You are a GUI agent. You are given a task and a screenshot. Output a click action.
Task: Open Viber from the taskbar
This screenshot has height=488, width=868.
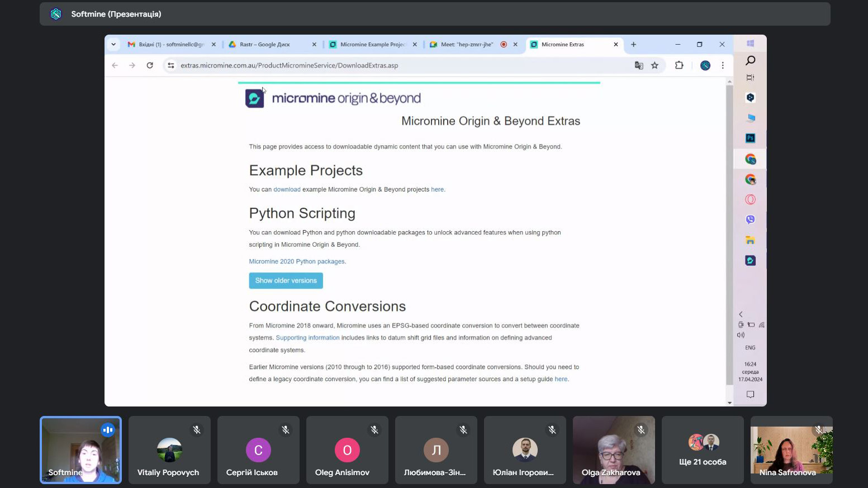click(x=750, y=219)
